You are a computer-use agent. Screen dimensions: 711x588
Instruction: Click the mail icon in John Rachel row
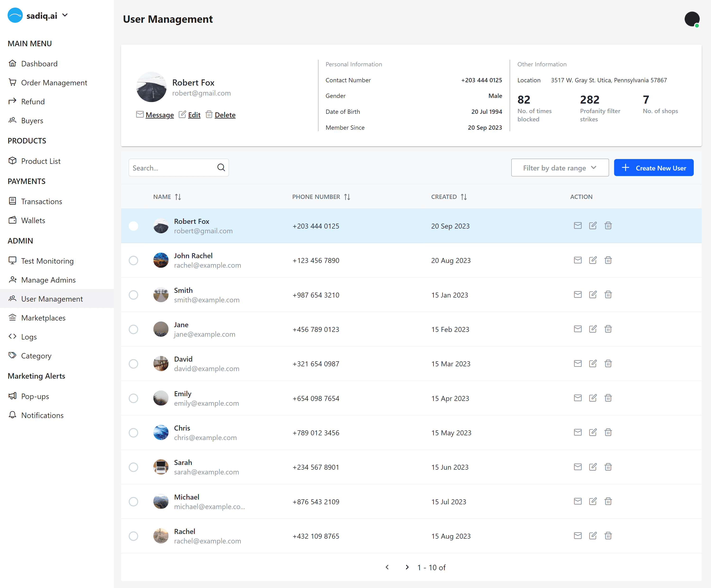pyautogui.click(x=578, y=260)
